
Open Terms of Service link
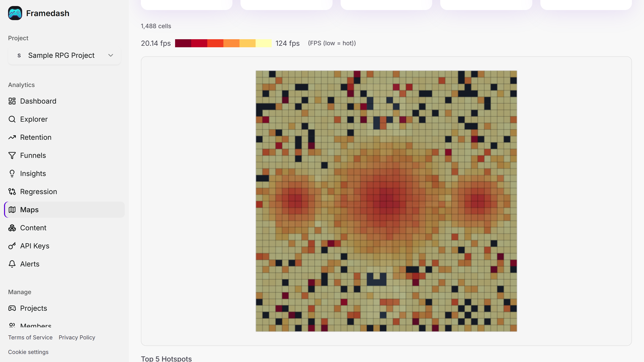30,337
